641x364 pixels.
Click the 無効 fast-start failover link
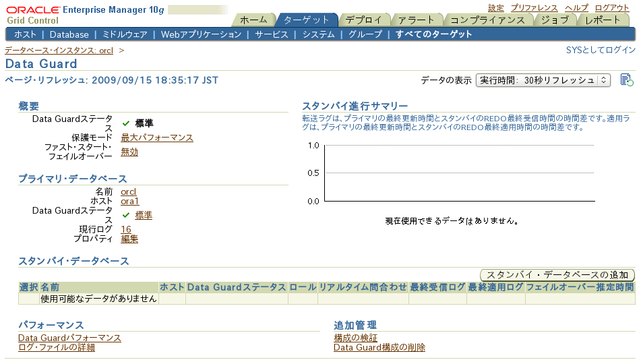129,152
